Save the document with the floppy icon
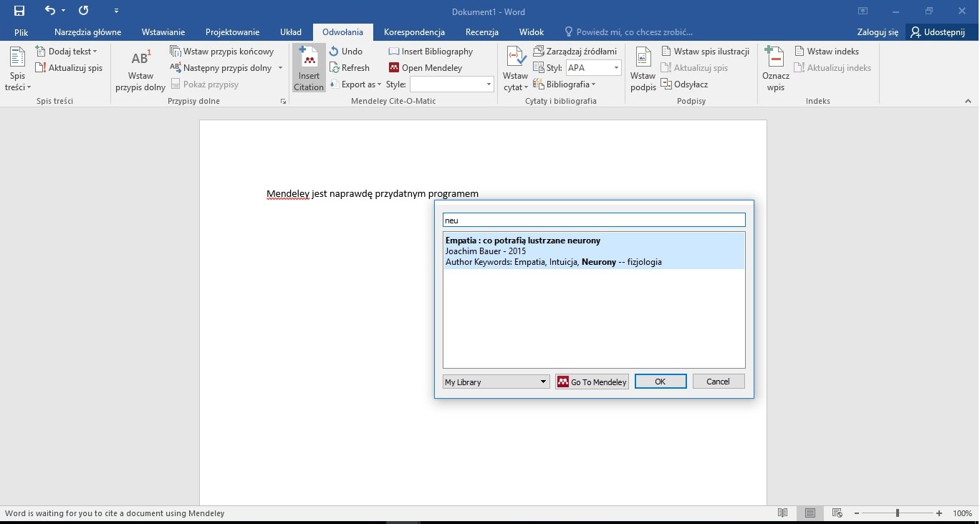This screenshot has height=524, width=980. click(x=19, y=11)
